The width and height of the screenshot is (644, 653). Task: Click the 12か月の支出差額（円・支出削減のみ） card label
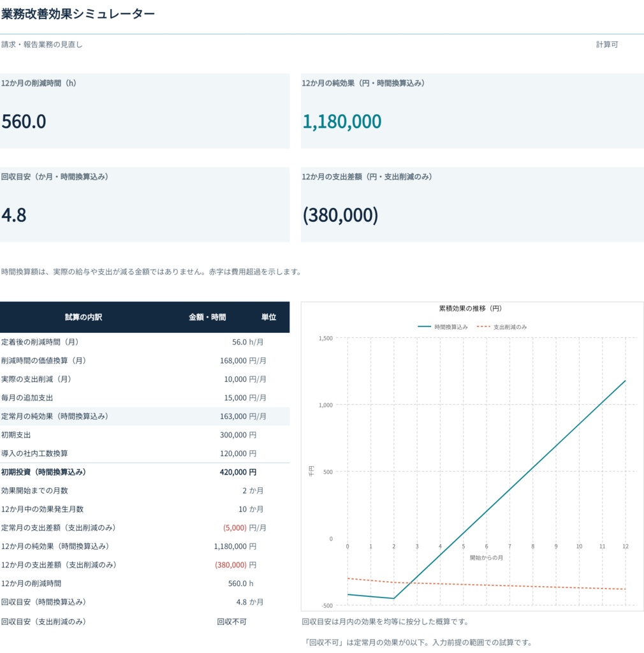click(367, 177)
